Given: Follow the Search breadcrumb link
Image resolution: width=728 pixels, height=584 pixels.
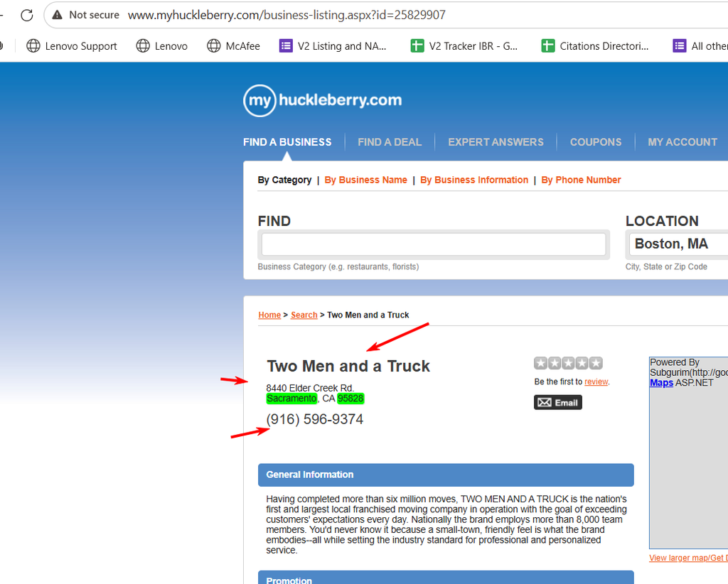Looking at the screenshot, I should pyautogui.click(x=304, y=315).
